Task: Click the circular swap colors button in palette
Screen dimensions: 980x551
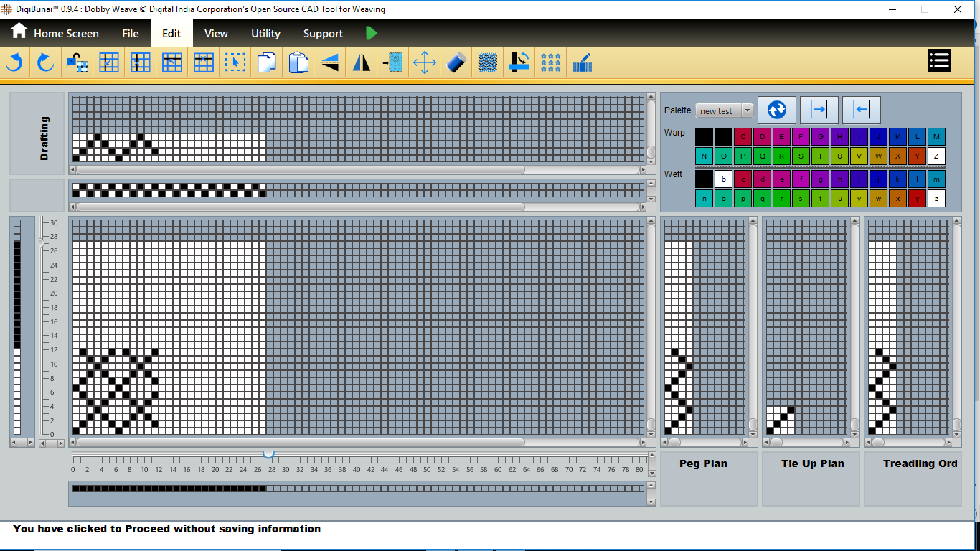Action: tap(776, 110)
